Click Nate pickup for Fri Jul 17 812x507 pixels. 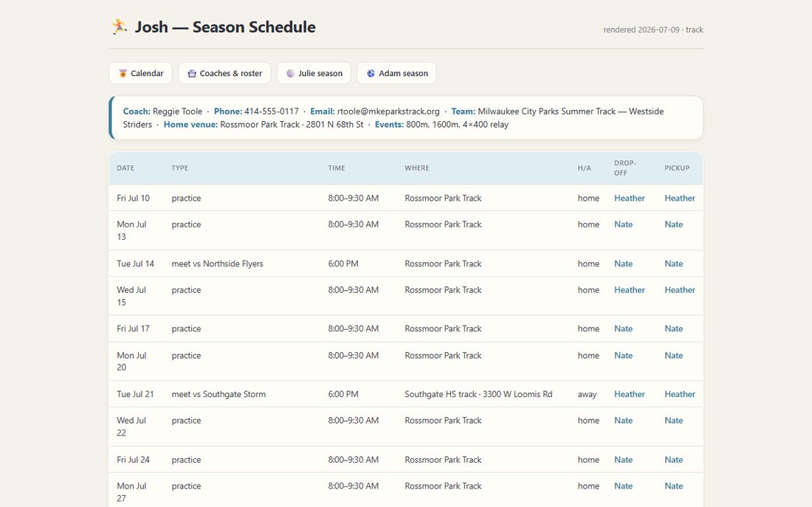(673, 328)
